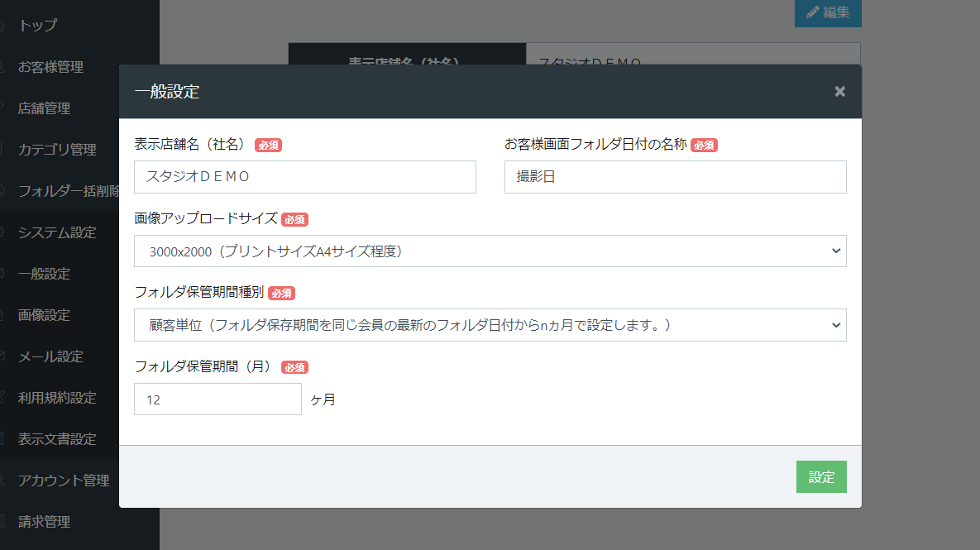Select 利用規約設定 in the sidebar
The width and height of the screenshot is (980, 550).
click(57, 398)
